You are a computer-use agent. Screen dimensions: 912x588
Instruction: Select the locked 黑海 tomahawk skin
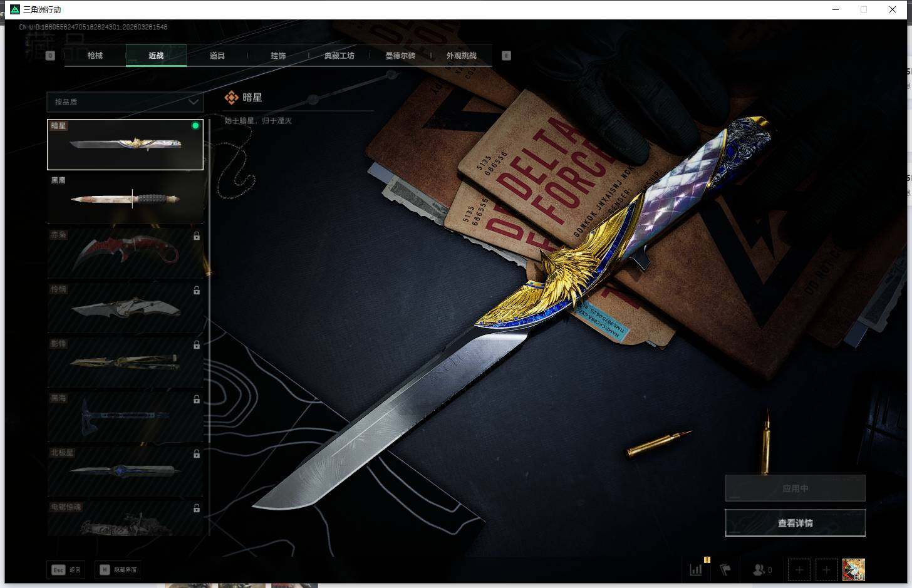[125, 416]
